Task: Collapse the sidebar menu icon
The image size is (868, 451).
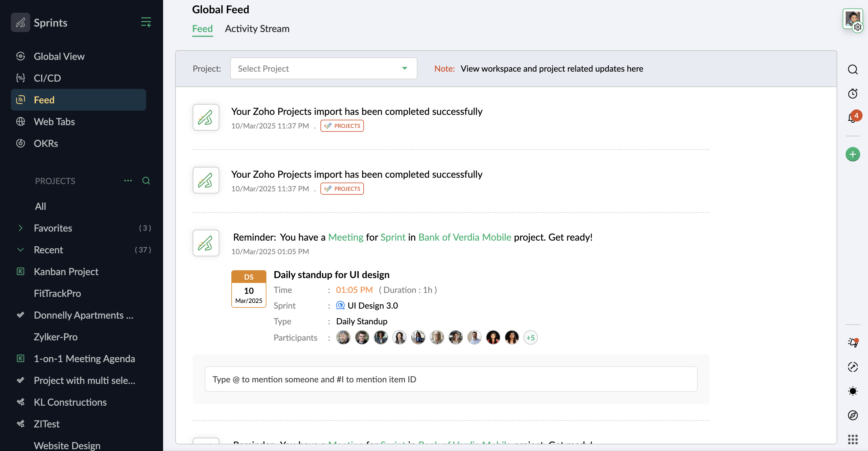Action: [146, 22]
